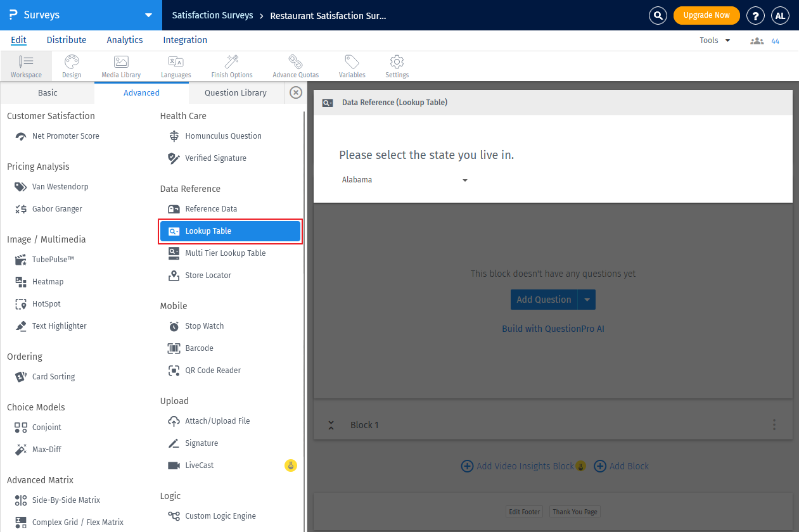This screenshot has width=799, height=532.
Task: Open survey Settings gear
Action: (397, 66)
